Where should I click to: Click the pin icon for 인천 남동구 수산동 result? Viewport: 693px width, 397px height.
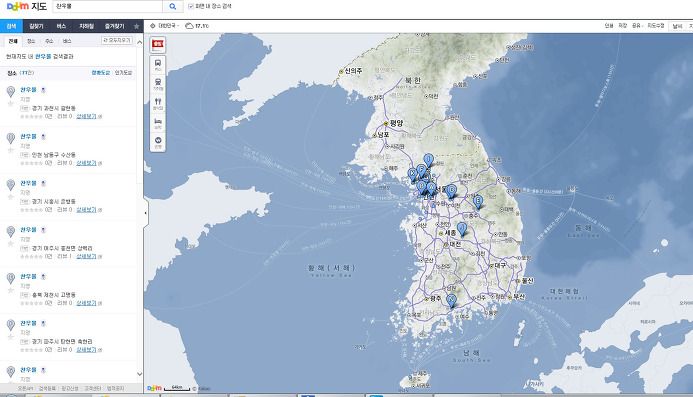click(11, 138)
